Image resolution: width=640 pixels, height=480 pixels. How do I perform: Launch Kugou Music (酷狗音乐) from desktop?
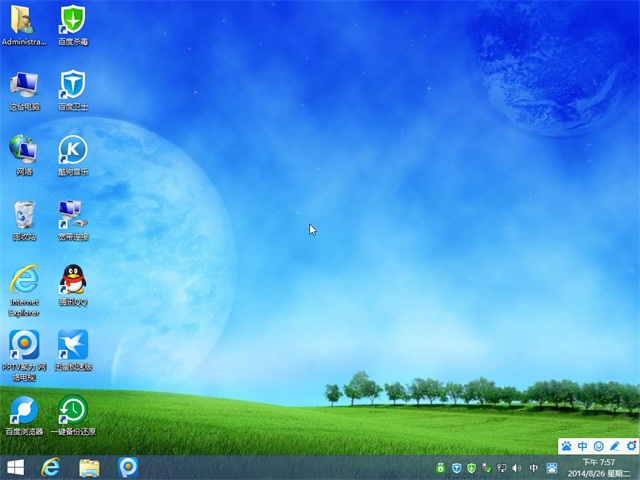(x=72, y=151)
